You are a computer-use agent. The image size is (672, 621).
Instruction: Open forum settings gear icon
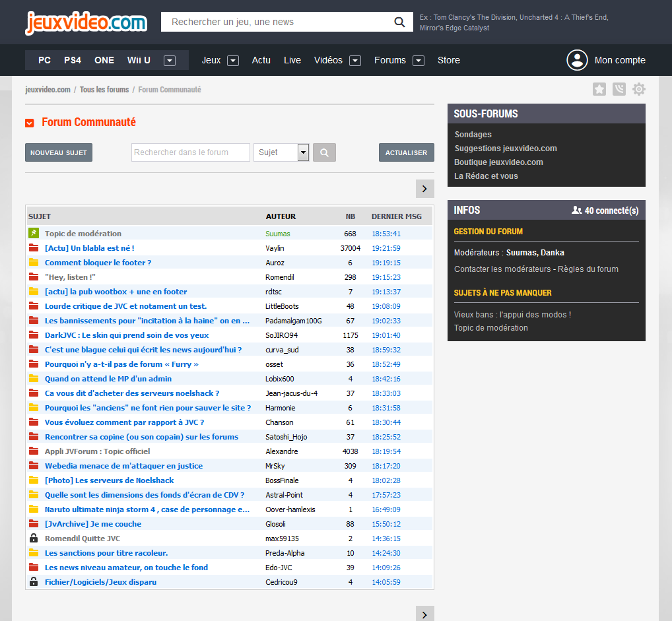pos(638,89)
